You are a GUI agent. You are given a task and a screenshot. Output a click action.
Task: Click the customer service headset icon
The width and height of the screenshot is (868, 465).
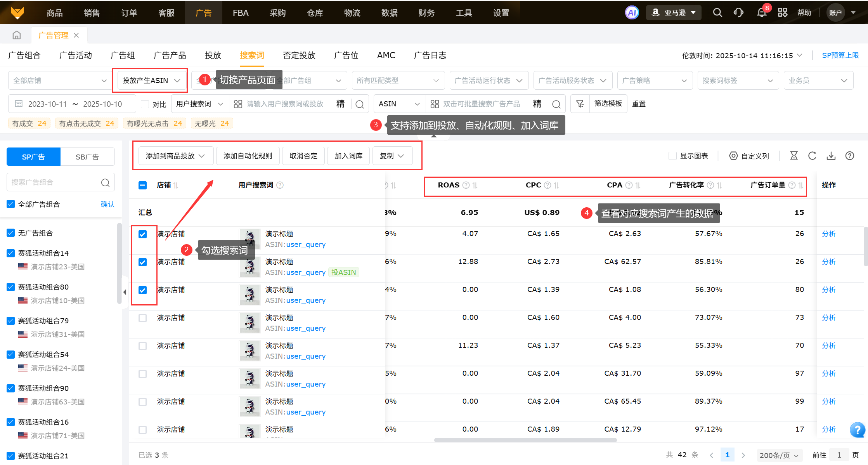pos(738,12)
